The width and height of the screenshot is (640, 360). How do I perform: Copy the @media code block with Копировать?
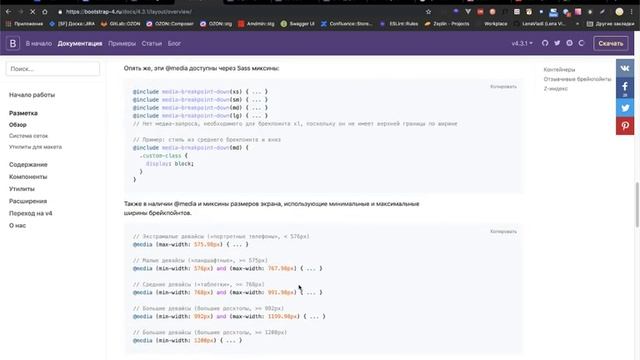click(x=503, y=231)
